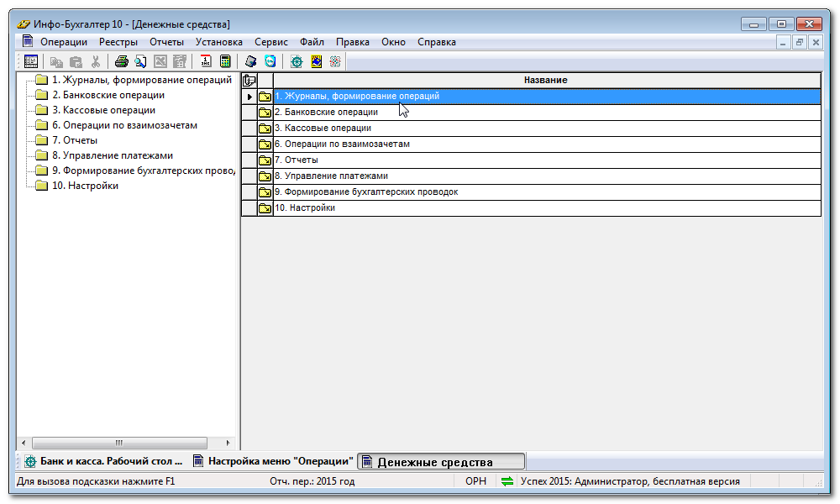Click row selector arrow of first table row
Viewport: 840px width, 504px height.
pos(249,97)
